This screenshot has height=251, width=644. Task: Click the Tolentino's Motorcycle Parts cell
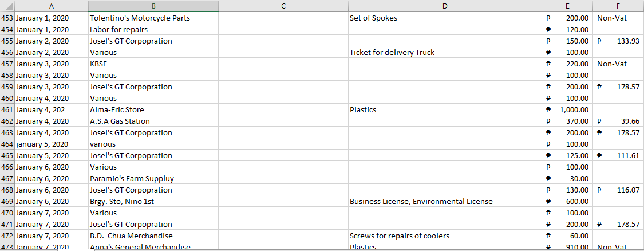(140, 18)
